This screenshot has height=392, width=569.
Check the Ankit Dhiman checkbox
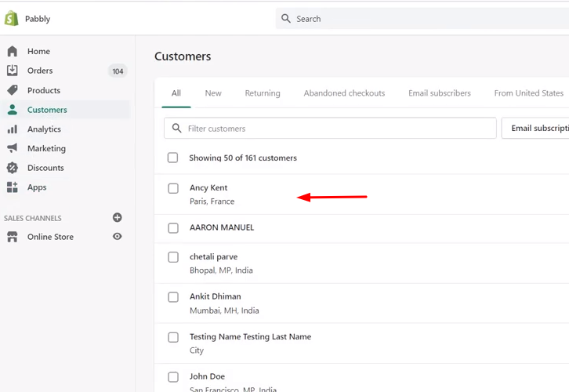pyautogui.click(x=173, y=297)
